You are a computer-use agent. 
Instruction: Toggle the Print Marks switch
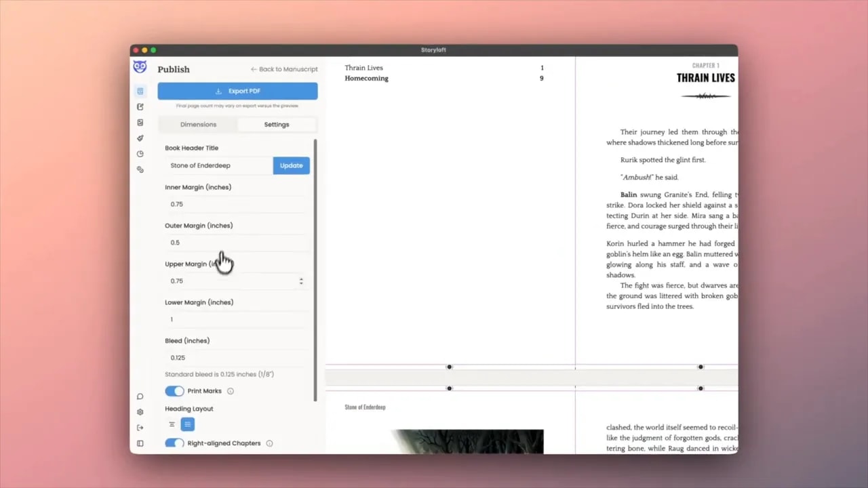click(174, 391)
